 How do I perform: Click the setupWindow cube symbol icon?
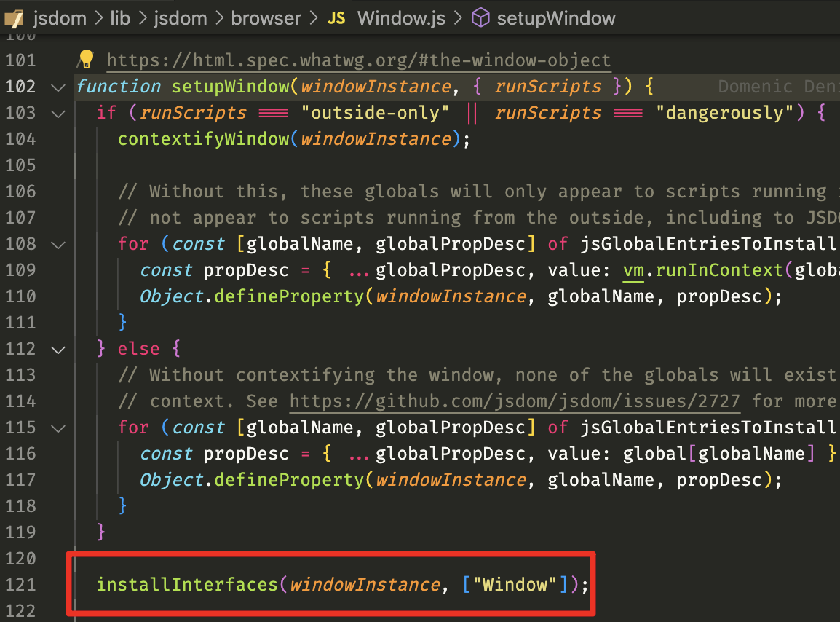pos(480,18)
